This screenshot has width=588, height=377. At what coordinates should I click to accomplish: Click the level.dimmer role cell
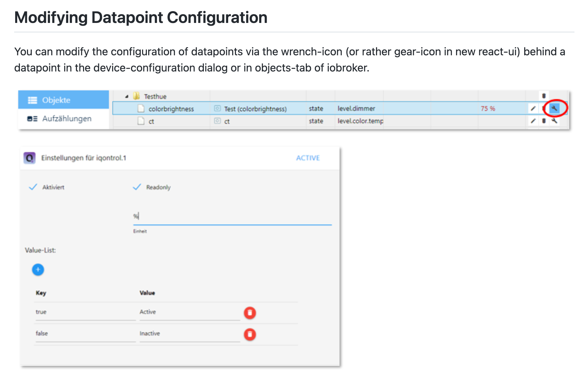[x=356, y=109]
